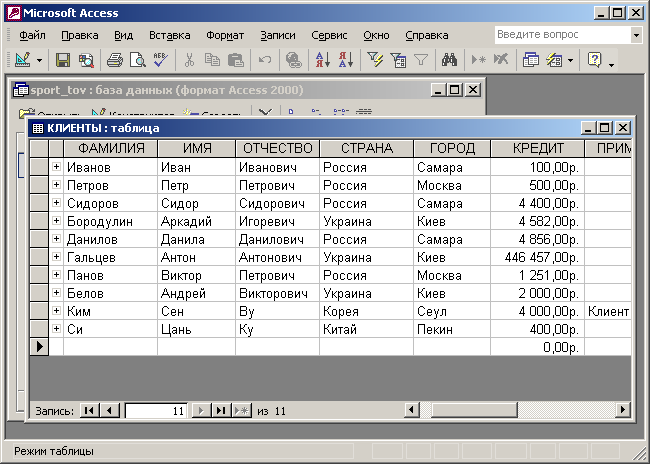Sort ascending icon
This screenshot has height=464, width=650.
323,60
